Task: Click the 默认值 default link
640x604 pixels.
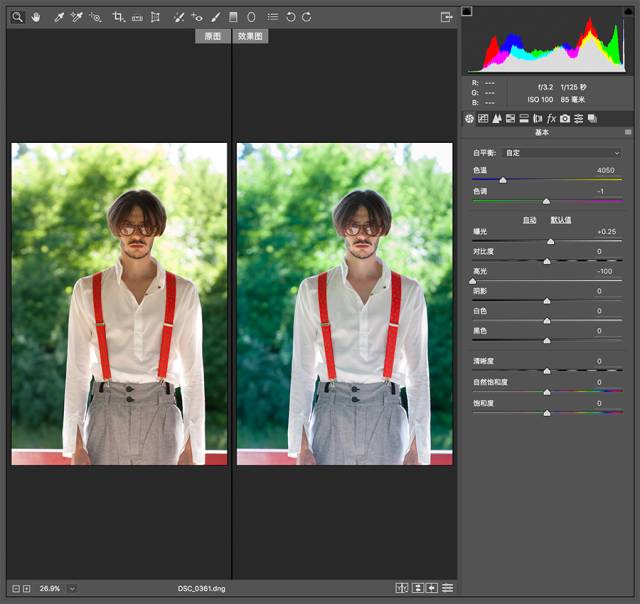Action: (x=561, y=220)
